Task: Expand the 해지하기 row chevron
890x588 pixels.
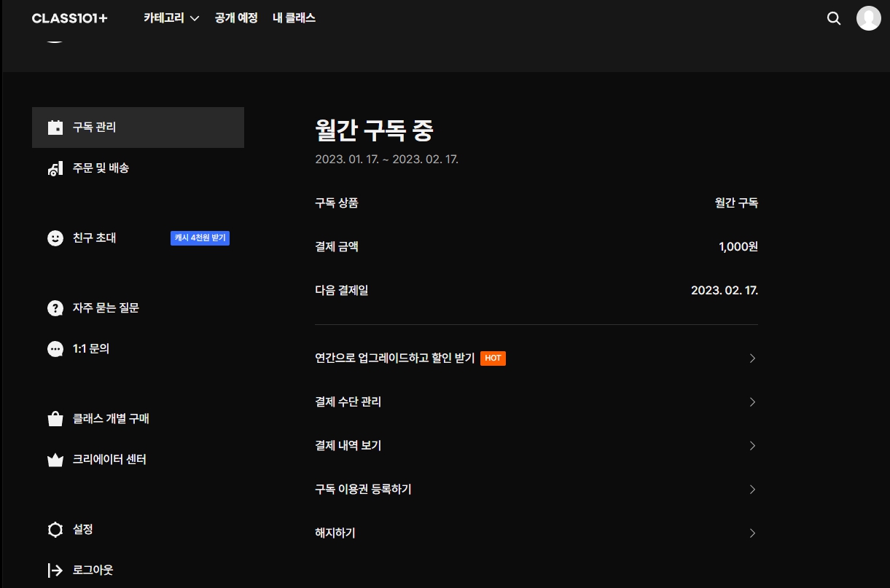Action: click(752, 533)
